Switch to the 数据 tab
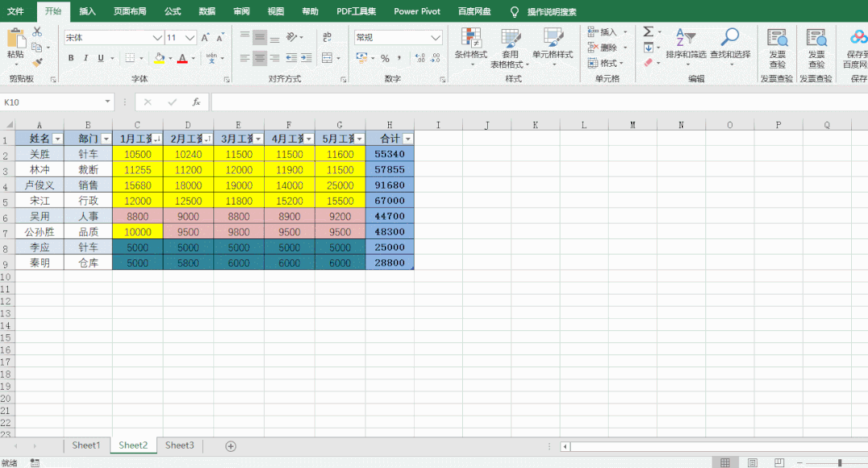The image size is (868, 468). (x=207, y=11)
